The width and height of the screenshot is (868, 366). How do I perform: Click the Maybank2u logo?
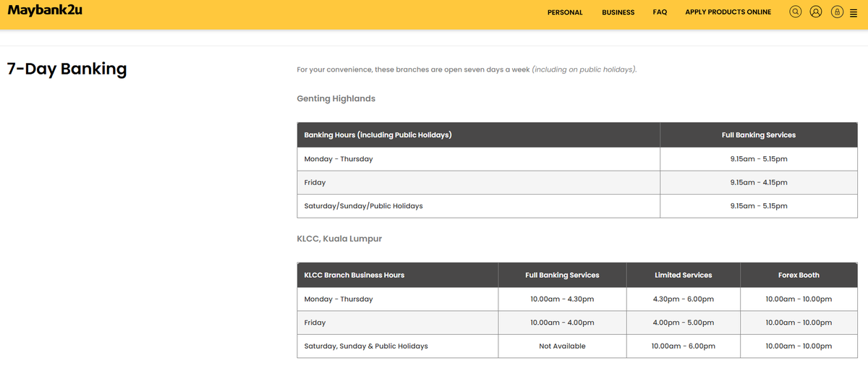point(45,10)
